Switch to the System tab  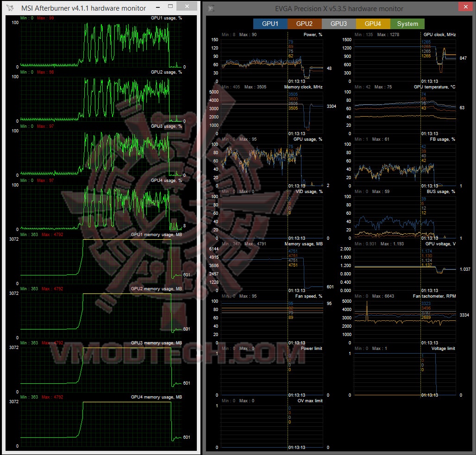[x=407, y=24]
